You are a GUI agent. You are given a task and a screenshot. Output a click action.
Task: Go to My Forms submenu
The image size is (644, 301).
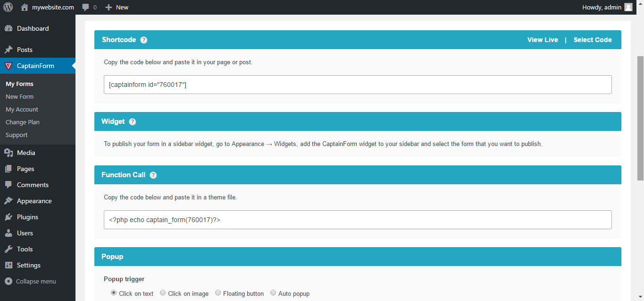click(19, 84)
